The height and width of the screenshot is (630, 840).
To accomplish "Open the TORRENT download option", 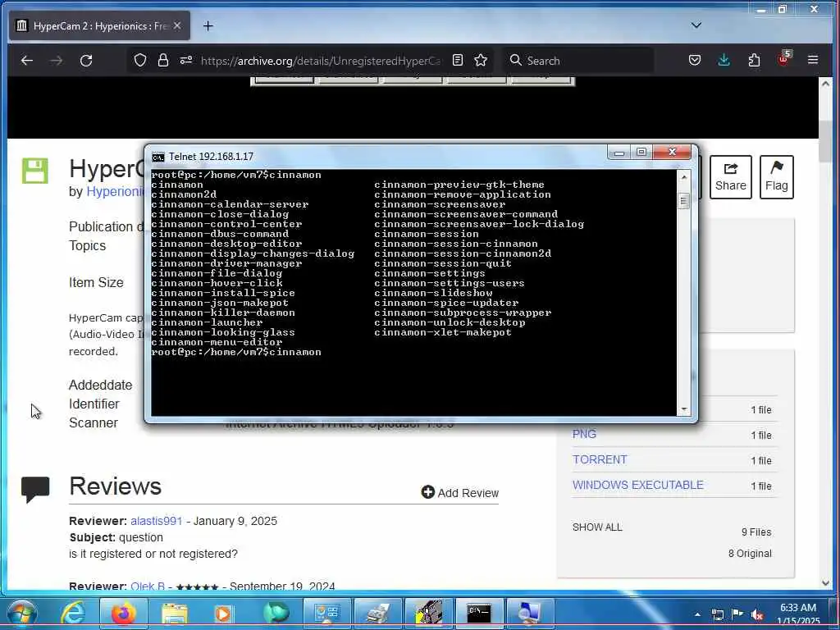I will click(600, 459).
